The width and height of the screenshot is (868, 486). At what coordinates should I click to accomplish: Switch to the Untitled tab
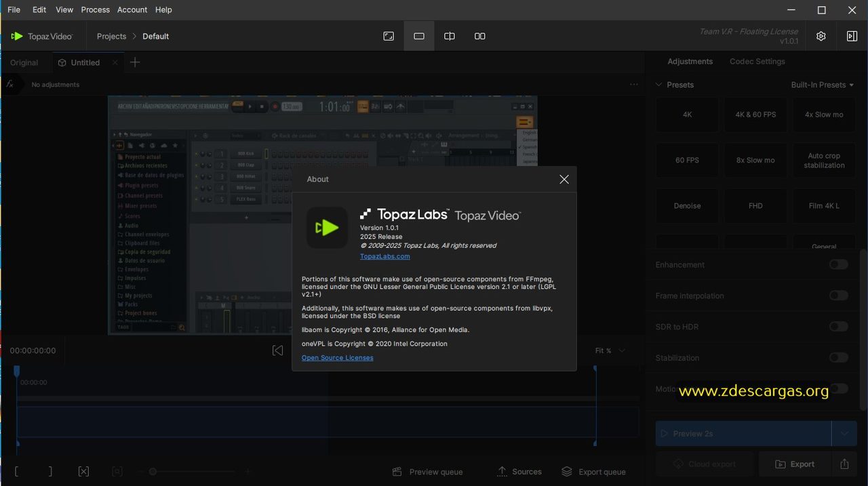click(x=85, y=62)
